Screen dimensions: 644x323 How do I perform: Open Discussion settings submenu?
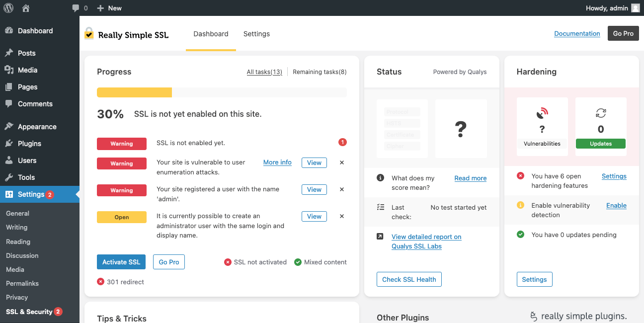click(22, 255)
